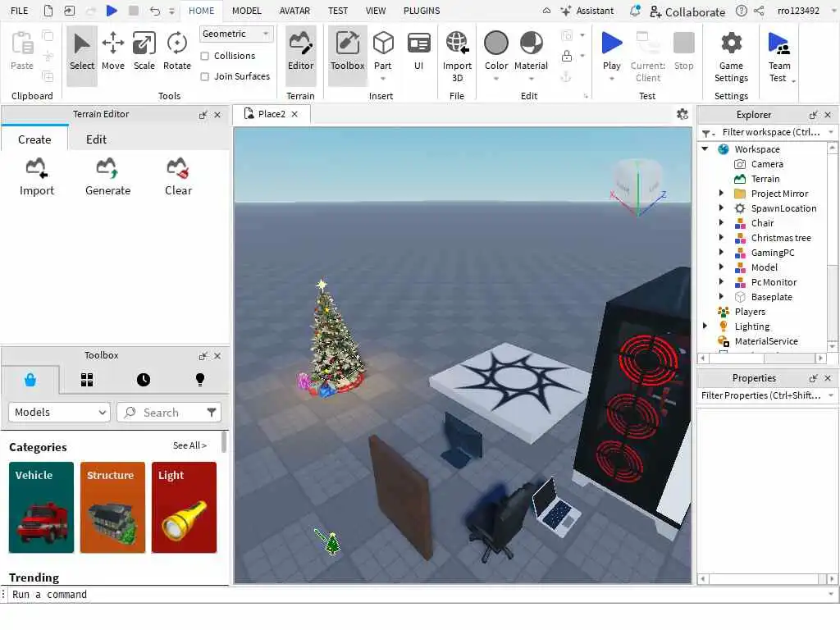Image resolution: width=840 pixels, height=630 pixels.
Task: Select the Place2 document tab
Action: point(271,114)
